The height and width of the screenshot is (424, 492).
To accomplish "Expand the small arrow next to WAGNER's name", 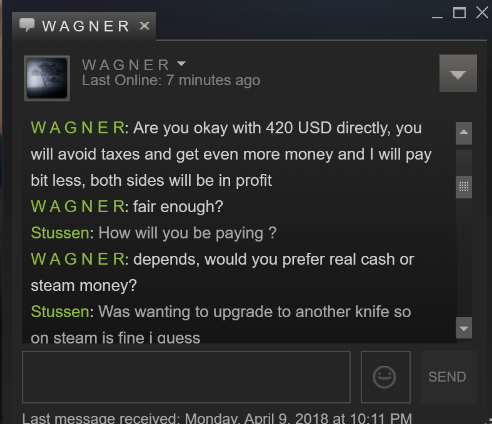I will (181, 63).
